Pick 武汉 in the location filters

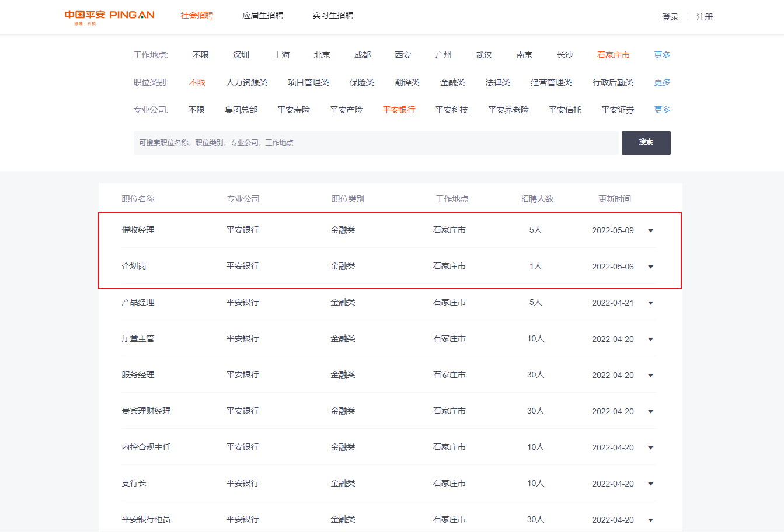(x=484, y=55)
